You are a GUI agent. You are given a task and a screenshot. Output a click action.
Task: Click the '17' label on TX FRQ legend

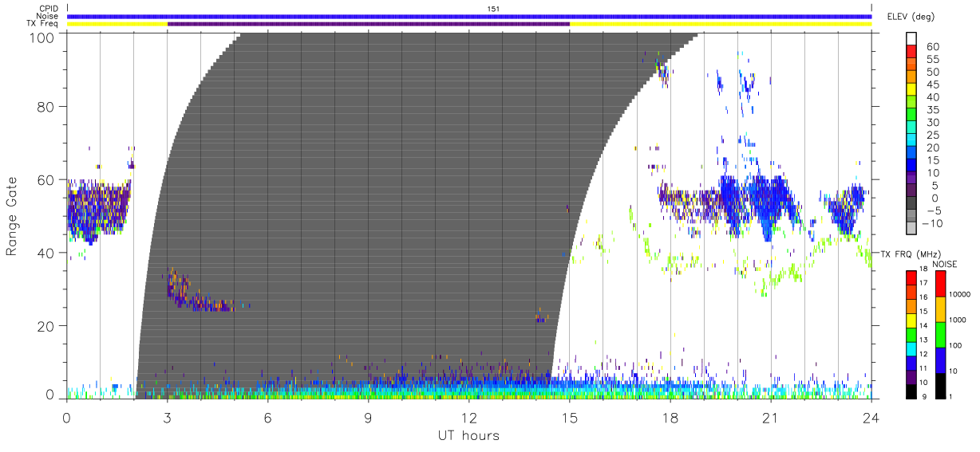[923, 283]
